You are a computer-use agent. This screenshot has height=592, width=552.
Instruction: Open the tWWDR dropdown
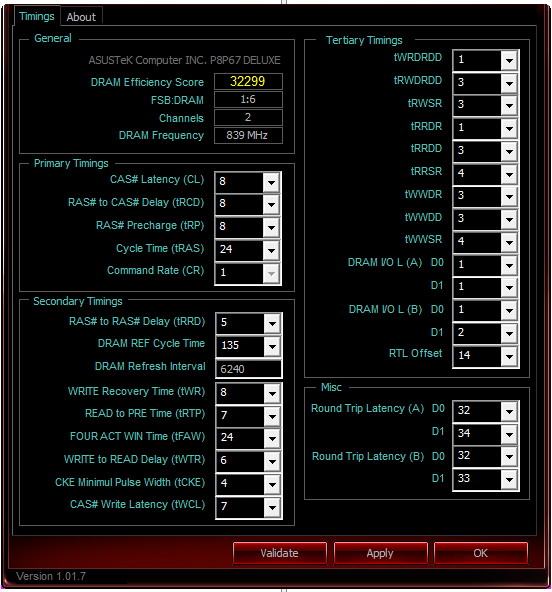pos(509,197)
